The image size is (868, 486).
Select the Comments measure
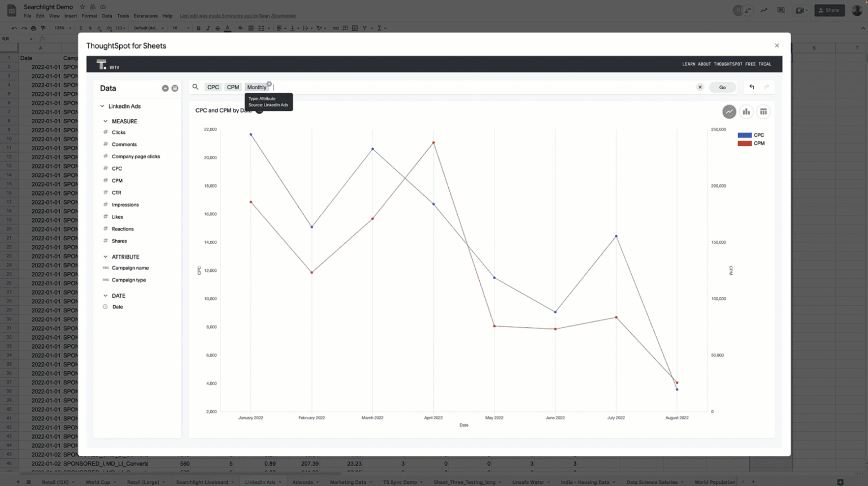click(124, 145)
